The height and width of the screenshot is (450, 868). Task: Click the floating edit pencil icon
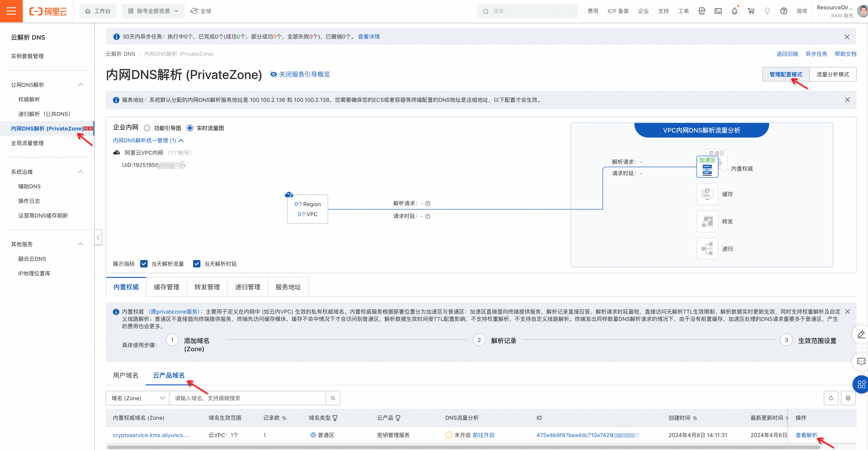[861, 334]
